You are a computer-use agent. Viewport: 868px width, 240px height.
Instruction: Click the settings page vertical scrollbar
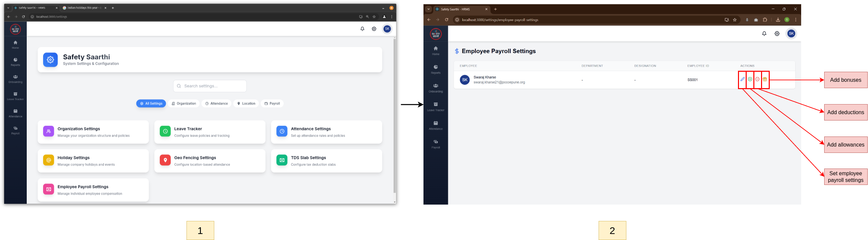click(x=394, y=114)
